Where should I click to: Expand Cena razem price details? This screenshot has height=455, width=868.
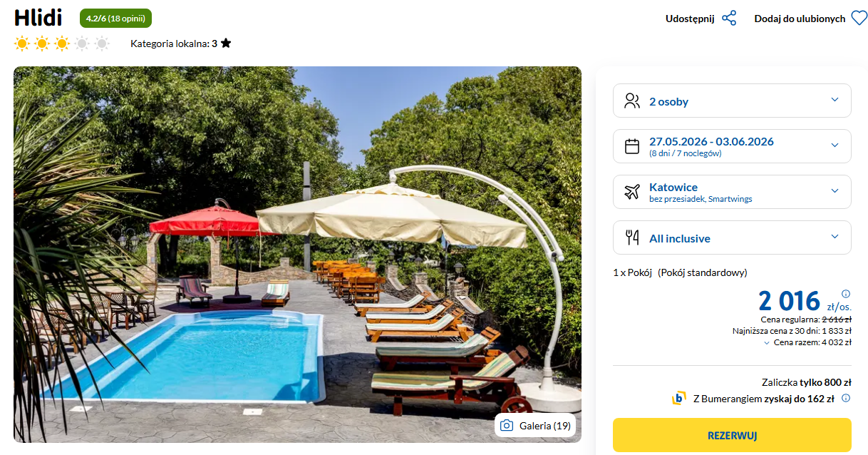(807, 342)
